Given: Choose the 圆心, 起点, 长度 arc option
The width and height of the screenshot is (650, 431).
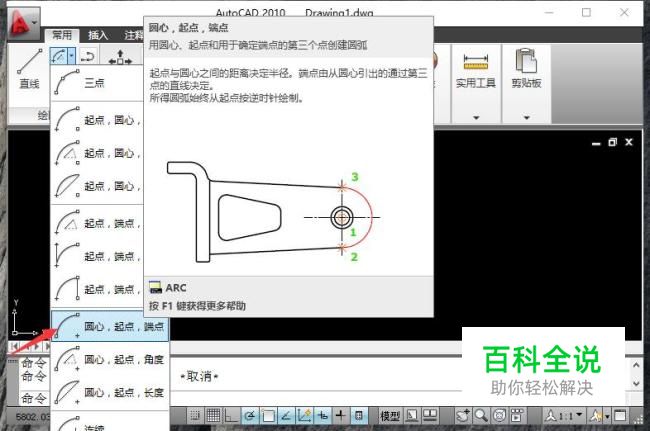Looking at the screenshot, I should 110,392.
